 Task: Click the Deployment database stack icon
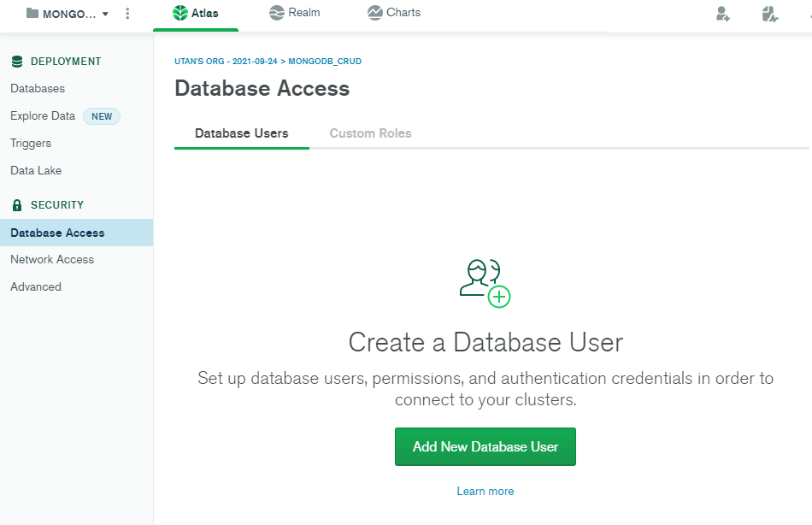pos(17,62)
